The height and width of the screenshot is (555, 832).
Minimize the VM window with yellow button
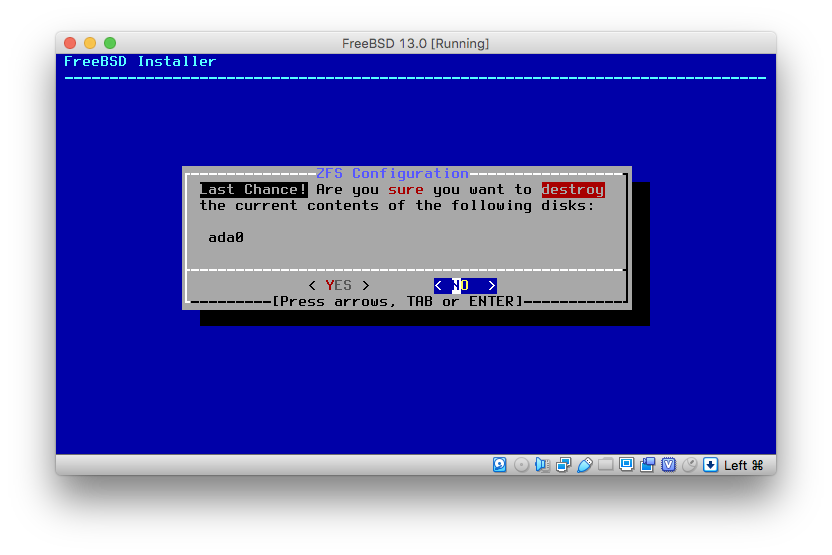90,43
